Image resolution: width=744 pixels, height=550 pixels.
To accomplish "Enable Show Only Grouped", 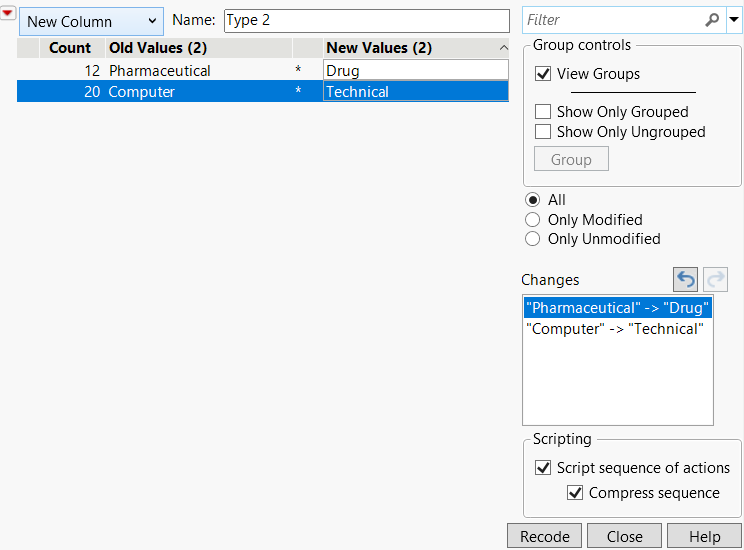I will tap(544, 112).
